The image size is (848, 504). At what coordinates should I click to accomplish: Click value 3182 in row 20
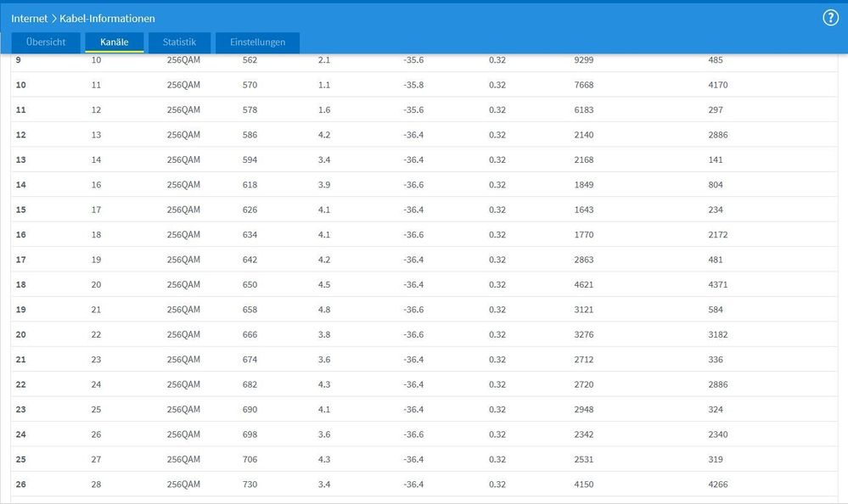717,335
